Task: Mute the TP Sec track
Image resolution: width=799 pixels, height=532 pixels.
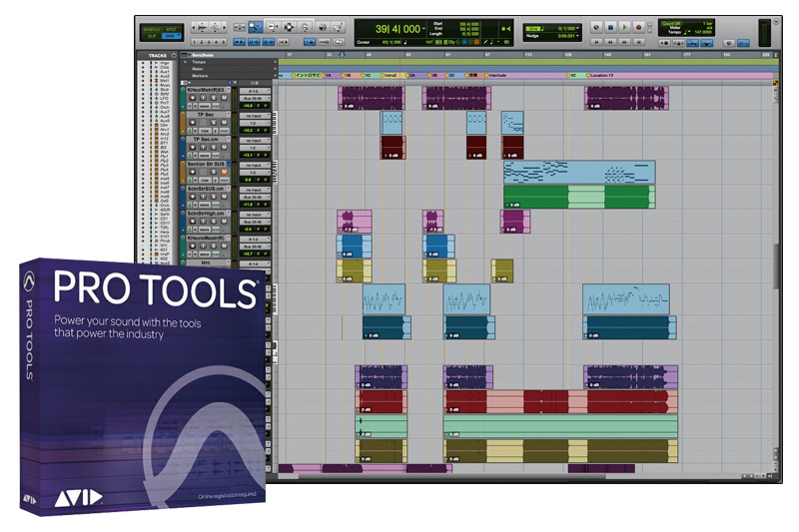Action: click(x=224, y=122)
